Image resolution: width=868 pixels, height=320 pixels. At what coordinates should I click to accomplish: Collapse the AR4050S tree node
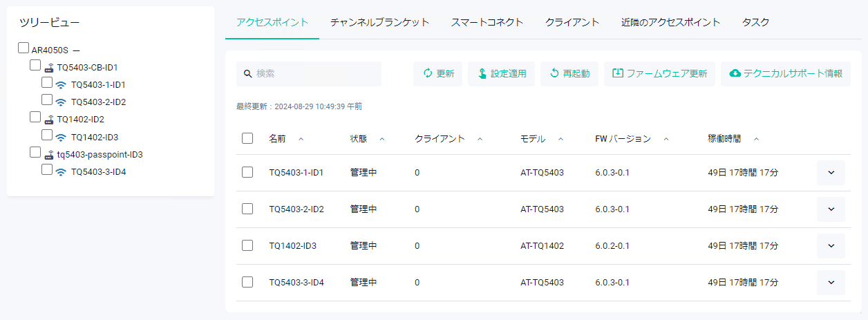point(76,50)
